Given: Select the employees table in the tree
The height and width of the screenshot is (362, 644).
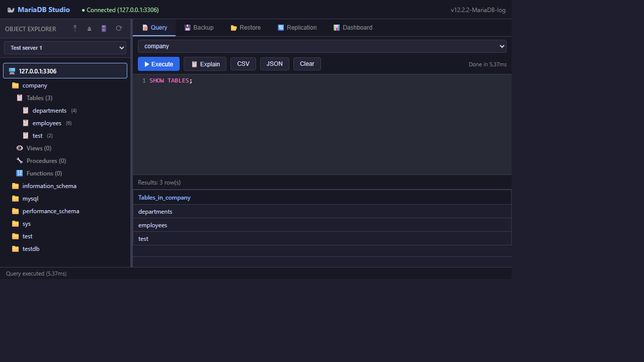Looking at the screenshot, I should click(x=47, y=123).
